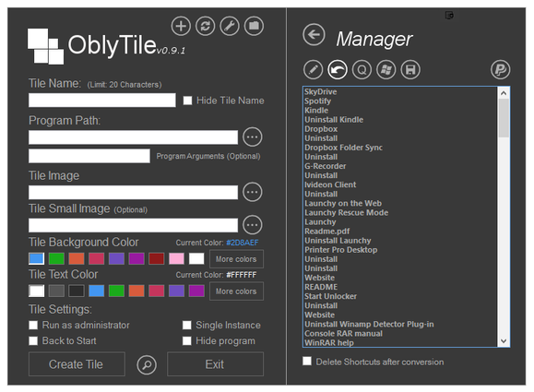Click the folder icon at top
The image size is (534, 392).
pyautogui.click(x=254, y=26)
